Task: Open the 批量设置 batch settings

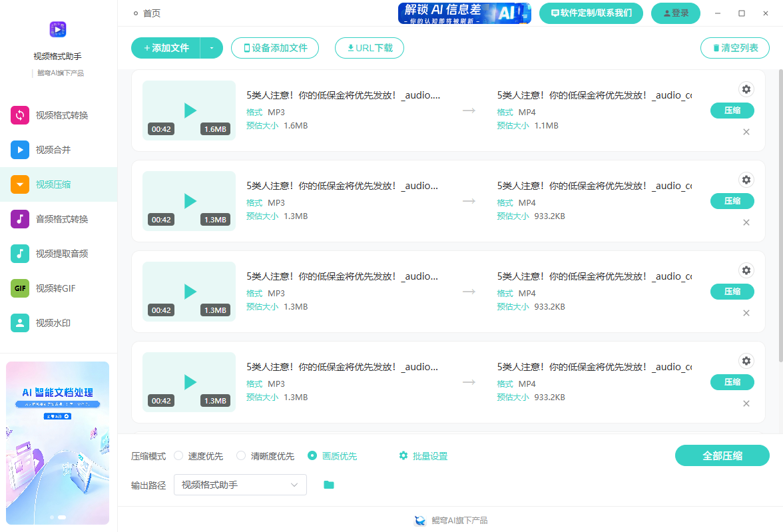Action: (423, 455)
